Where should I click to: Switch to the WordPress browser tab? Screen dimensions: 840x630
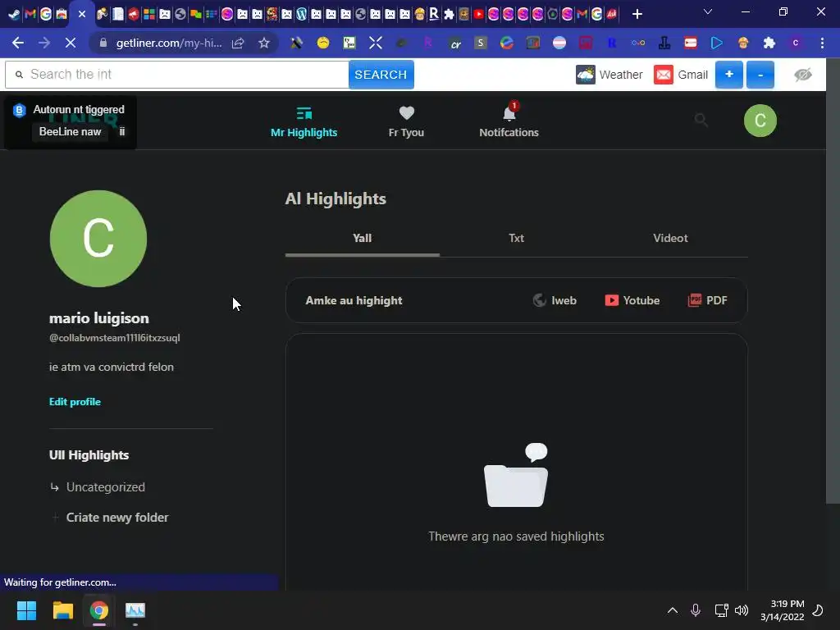click(302, 14)
